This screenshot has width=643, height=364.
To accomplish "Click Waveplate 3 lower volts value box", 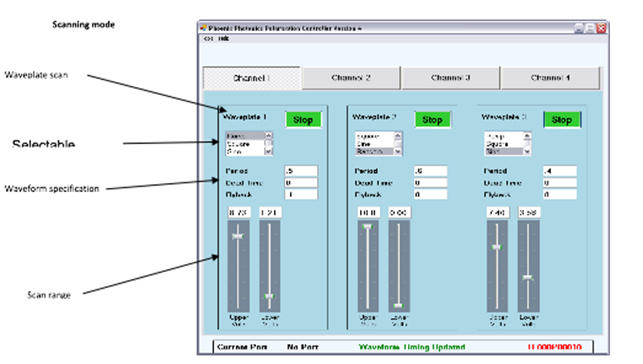I will [x=529, y=212].
